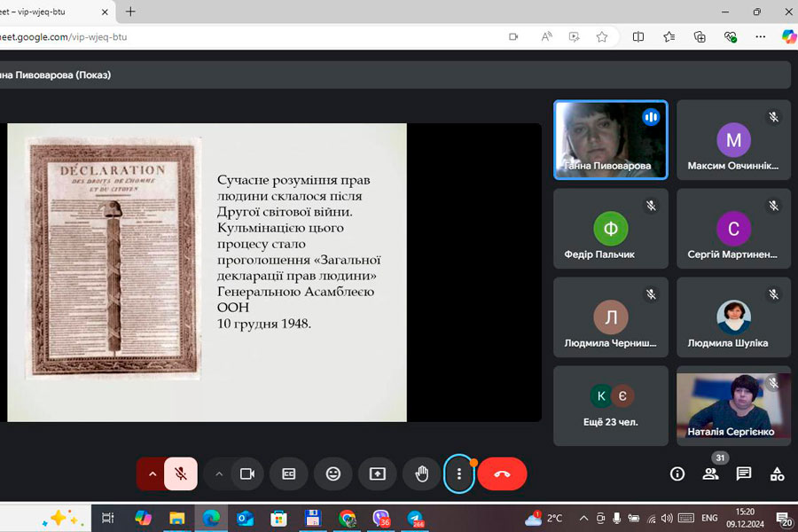Expand the audio settings arrow
798x532 pixels.
(152, 473)
